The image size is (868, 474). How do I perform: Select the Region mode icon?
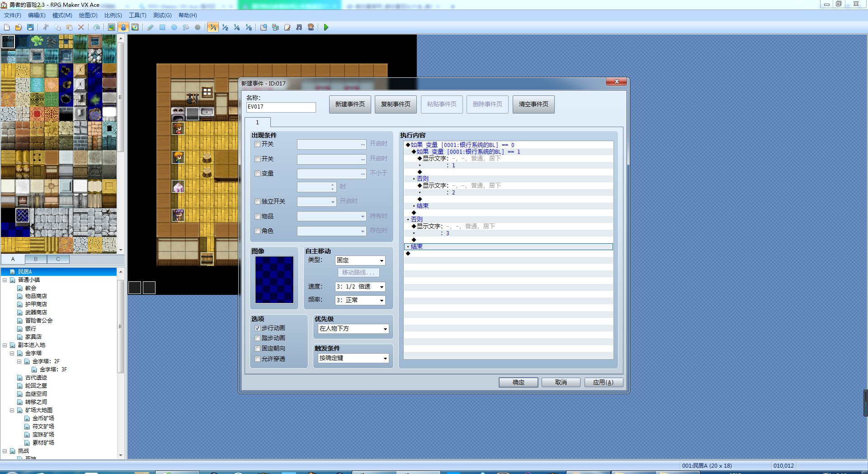135,28
